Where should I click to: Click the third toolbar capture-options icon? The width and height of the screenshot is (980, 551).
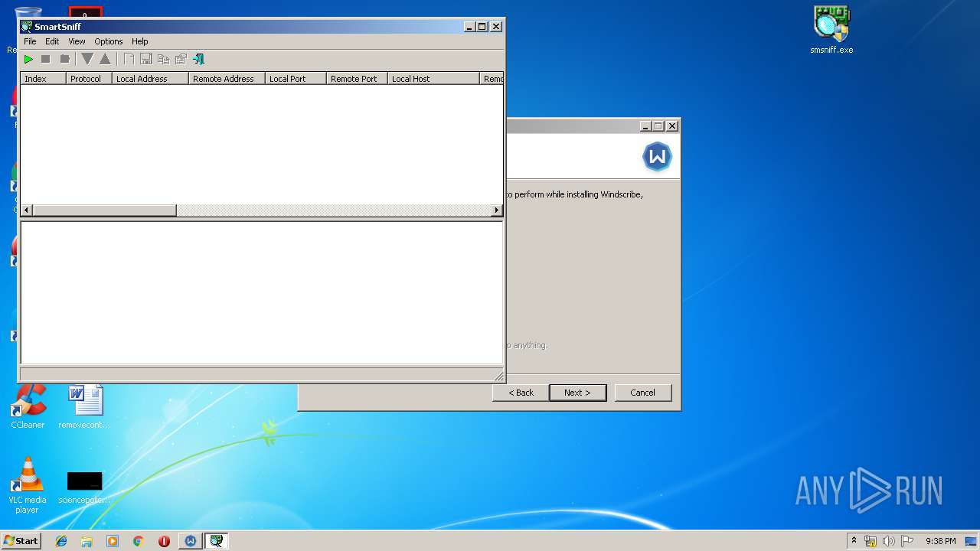(x=64, y=59)
